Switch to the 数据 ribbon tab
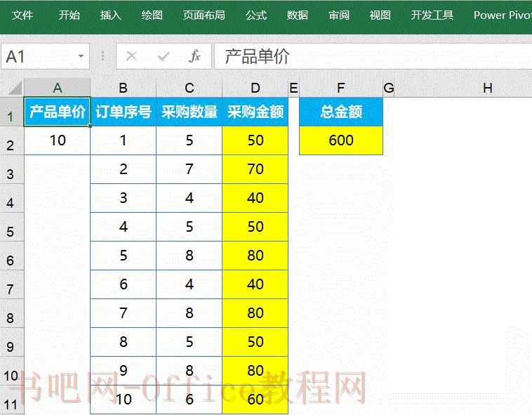The height and width of the screenshot is (415, 532). [x=297, y=15]
